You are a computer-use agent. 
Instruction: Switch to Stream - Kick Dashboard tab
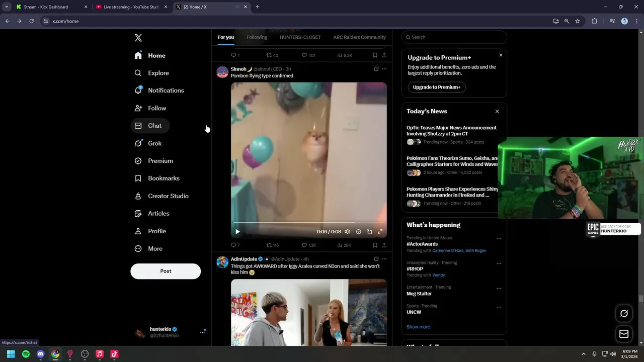[51, 7]
